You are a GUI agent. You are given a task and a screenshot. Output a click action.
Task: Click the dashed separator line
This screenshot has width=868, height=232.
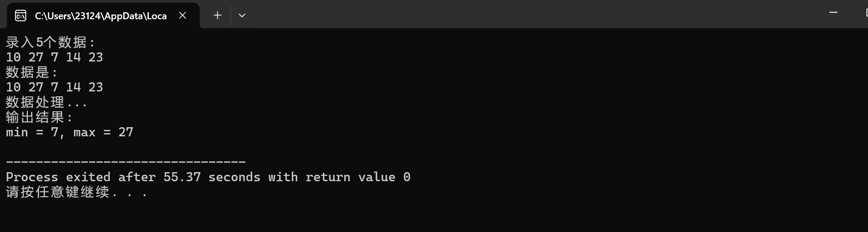126,161
